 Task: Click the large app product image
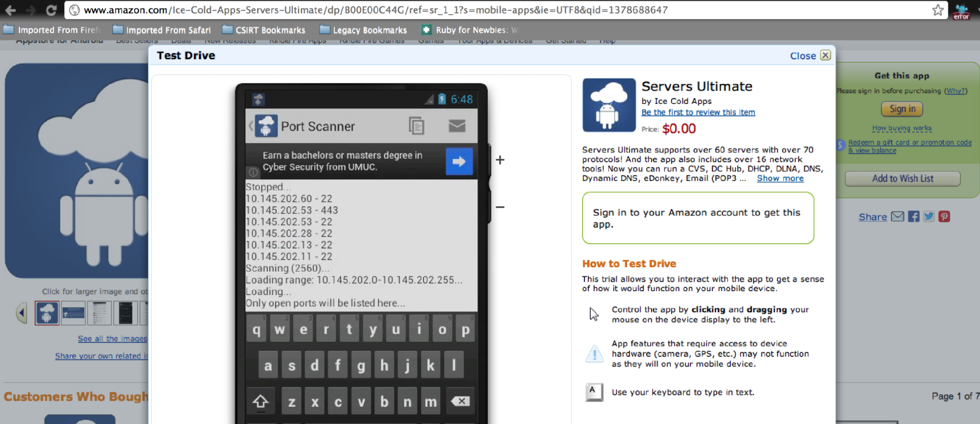77,171
